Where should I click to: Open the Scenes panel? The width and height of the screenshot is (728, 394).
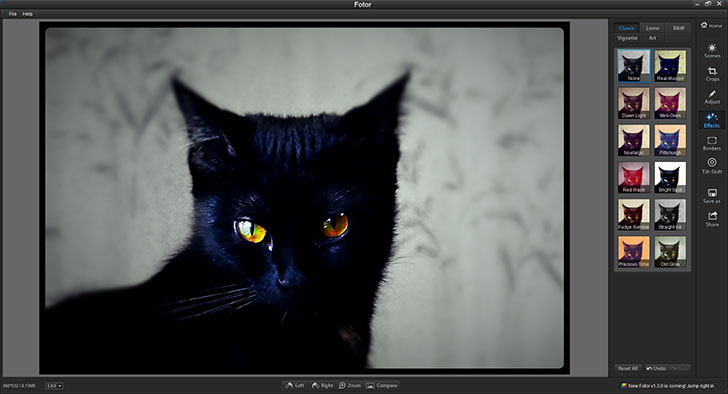tap(712, 51)
